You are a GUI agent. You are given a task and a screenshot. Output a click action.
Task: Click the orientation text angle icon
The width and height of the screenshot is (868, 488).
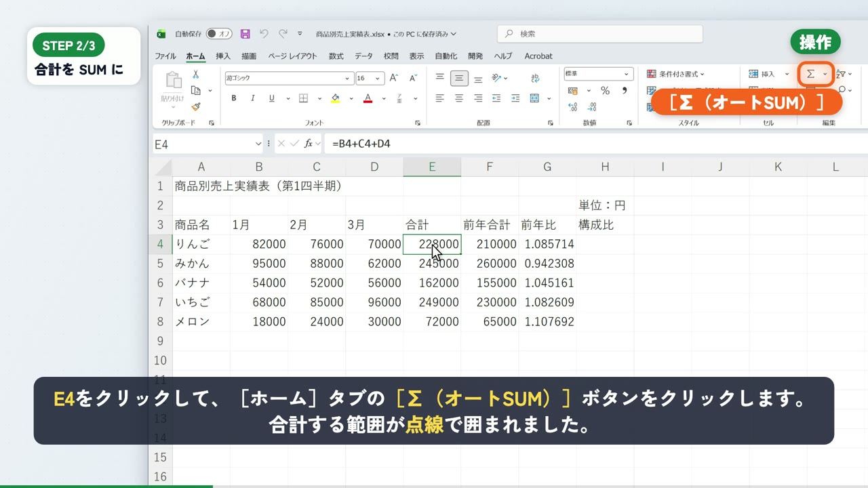click(x=497, y=78)
